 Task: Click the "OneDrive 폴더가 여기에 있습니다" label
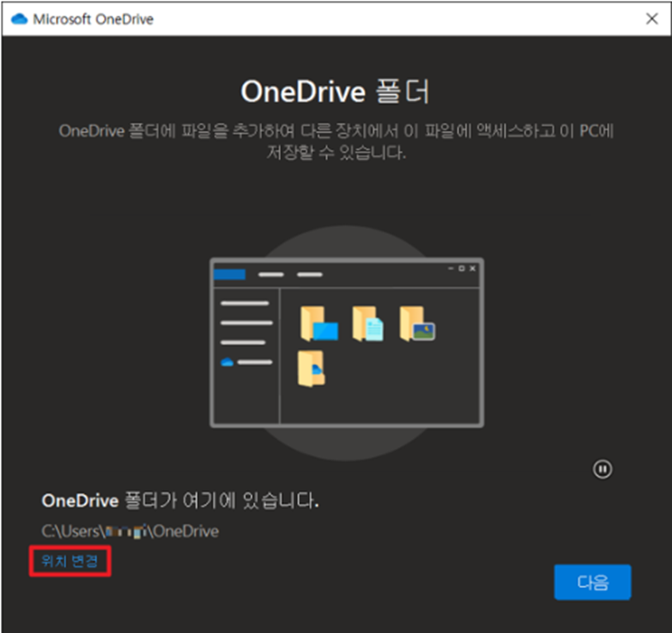tap(180, 500)
